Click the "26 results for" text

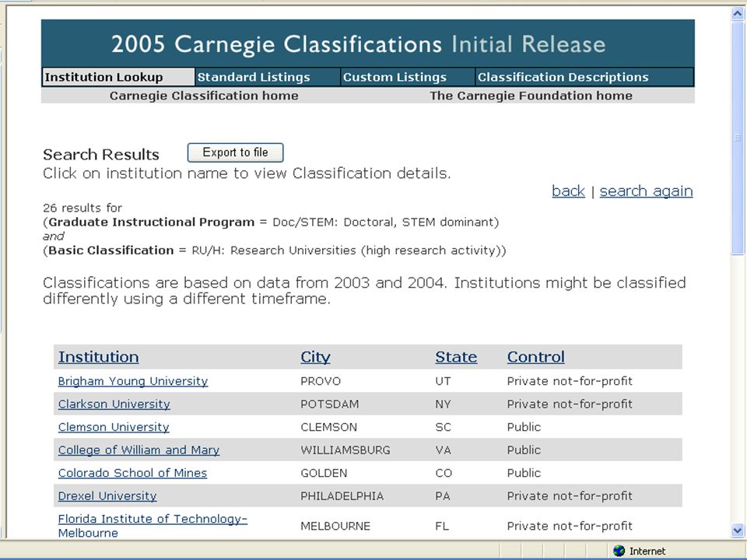82,208
